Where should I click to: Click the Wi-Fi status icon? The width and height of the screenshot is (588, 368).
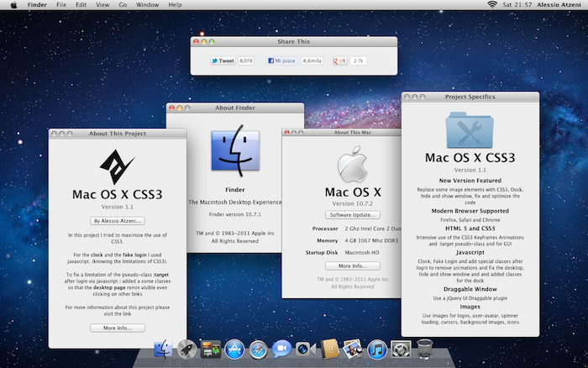click(492, 4)
